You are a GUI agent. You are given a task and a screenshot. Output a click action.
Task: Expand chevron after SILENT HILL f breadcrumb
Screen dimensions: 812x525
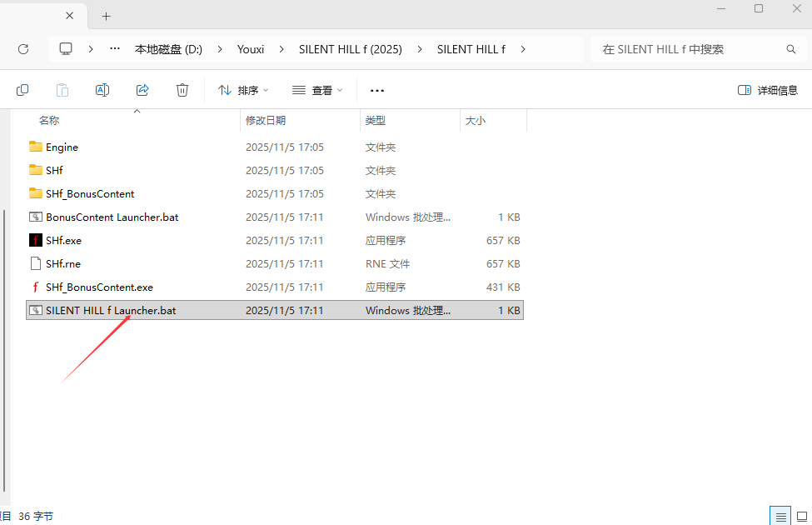(x=523, y=49)
